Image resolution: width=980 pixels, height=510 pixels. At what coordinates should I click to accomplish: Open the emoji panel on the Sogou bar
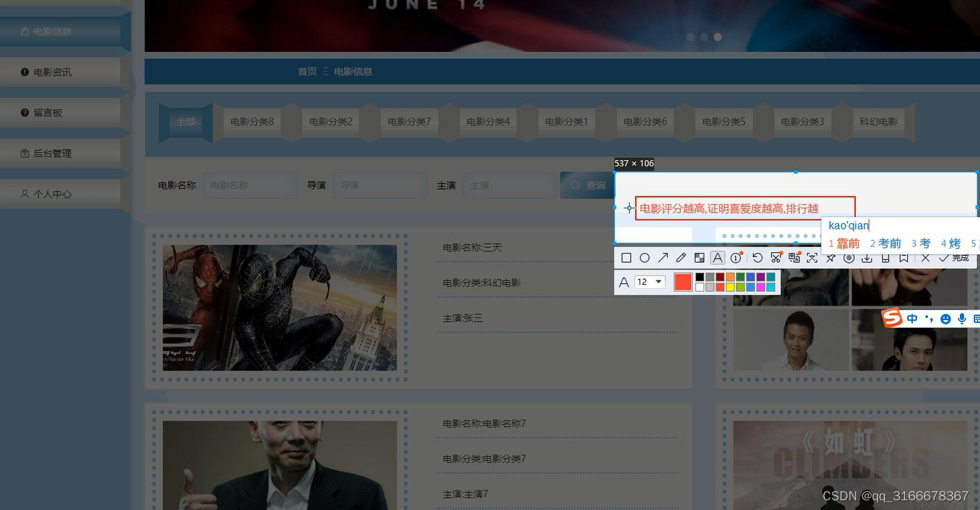click(x=945, y=319)
